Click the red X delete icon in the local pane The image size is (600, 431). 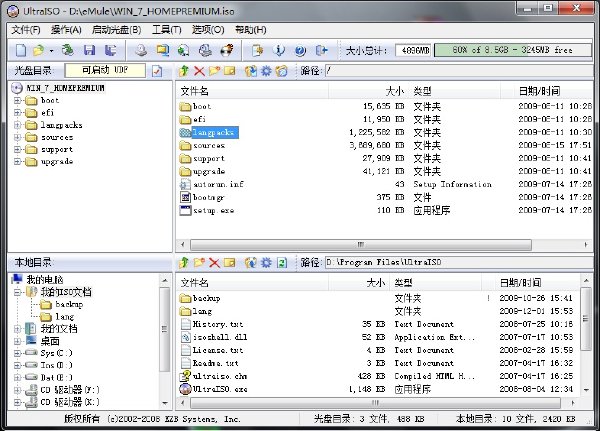point(214,262)
